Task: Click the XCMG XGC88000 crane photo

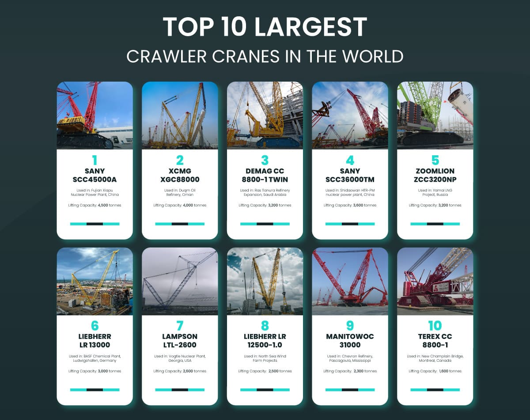Action: click(179, 116)
